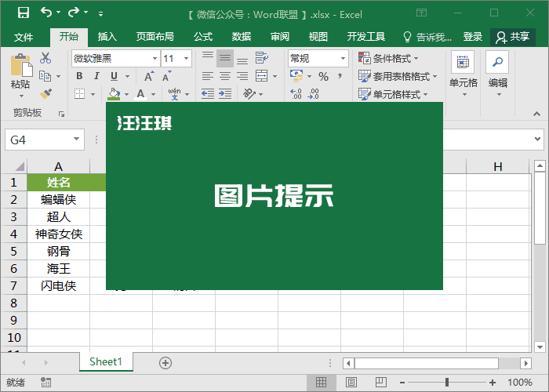Screen dimensions: 549x392
Task: Copy selection with the copy icon
Action: pos(45,76)
